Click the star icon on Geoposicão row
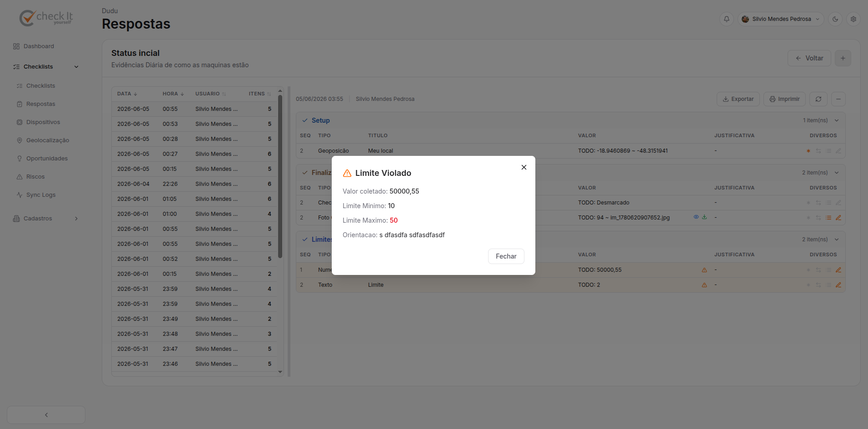 pos(808,151)
